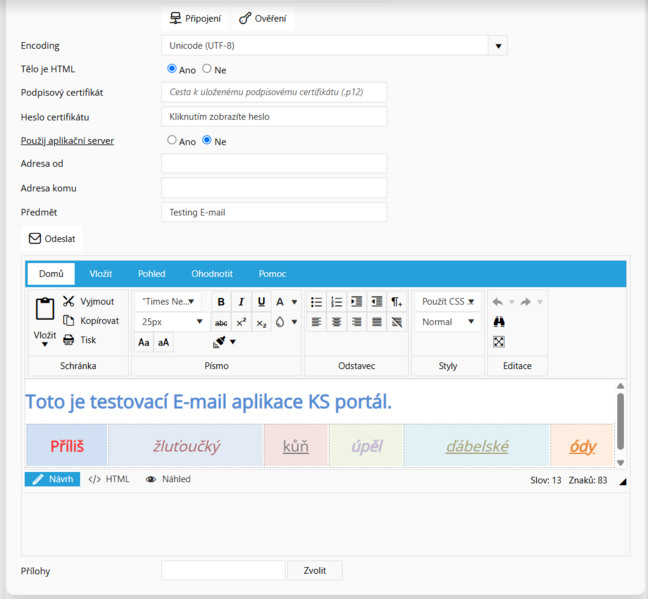Click the Předmět subject field
The image size is (648, 599).
tap(274, 212)
